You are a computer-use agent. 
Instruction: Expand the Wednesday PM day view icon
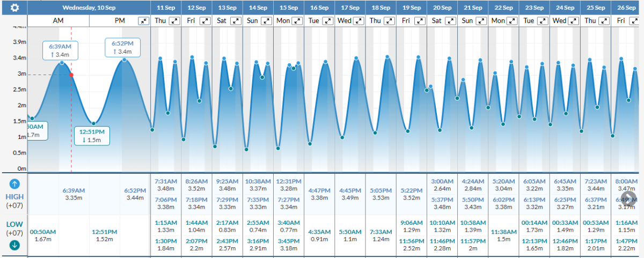pos(143,20)
